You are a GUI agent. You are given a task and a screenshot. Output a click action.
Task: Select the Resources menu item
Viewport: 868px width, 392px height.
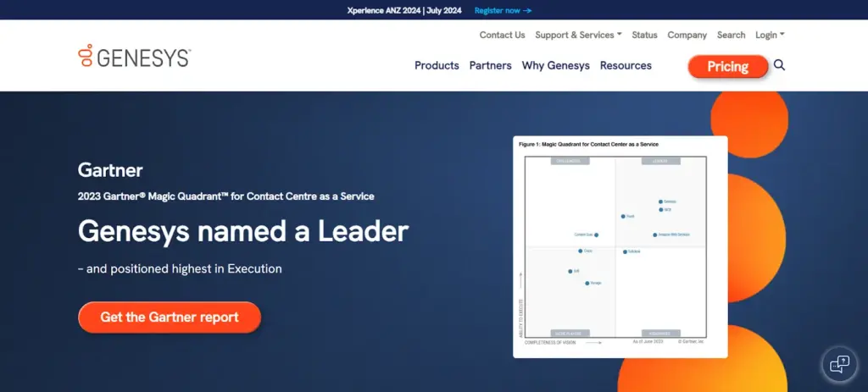(x=626, y=65)
